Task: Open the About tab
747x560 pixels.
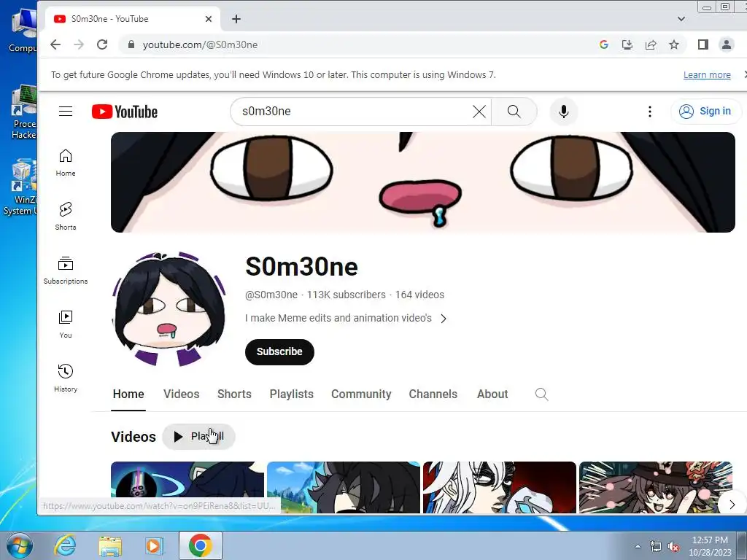Action: [492, 394]
